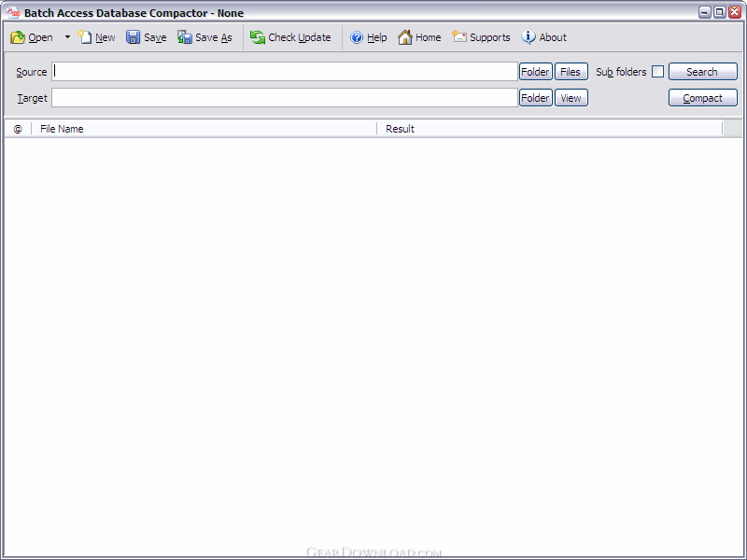The width and height of the screenshot is (747, 560).
Task: Click the Save As icon
Action: tap(185, 37)
